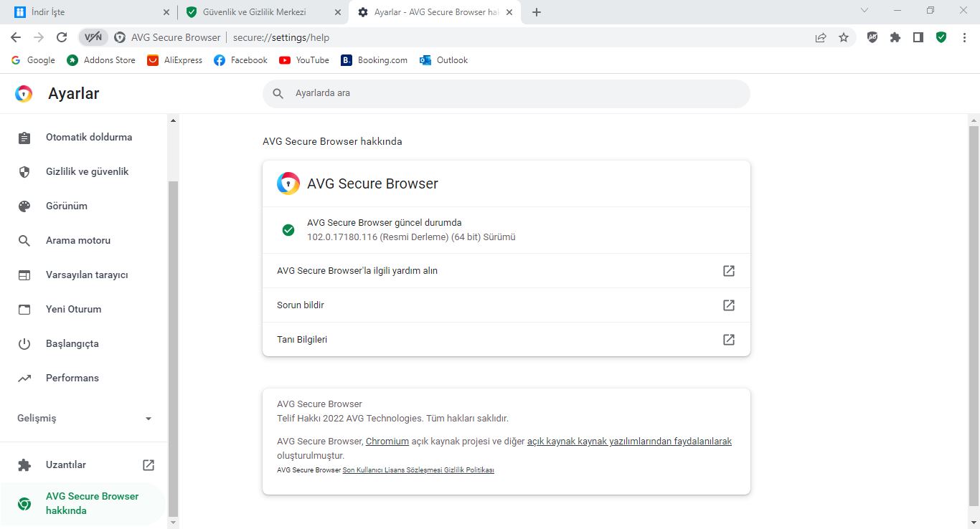
Task: Click the Otomatik doldurma clipboard icon
Action: pos(24,138)
